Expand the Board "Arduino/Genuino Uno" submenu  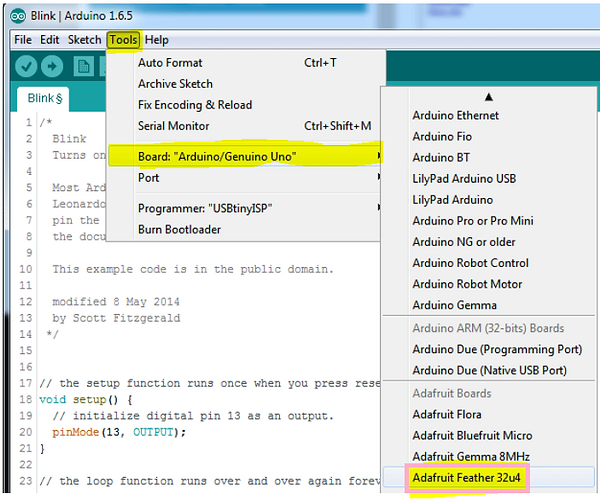click(245, 156)
